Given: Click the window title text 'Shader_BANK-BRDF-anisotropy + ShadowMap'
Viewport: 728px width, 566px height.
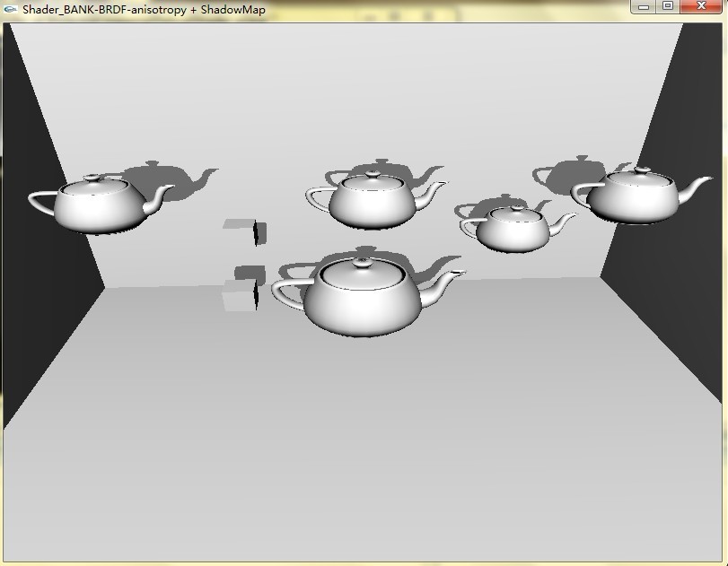Looking at the screenshot, I should [x=144, y=10].
